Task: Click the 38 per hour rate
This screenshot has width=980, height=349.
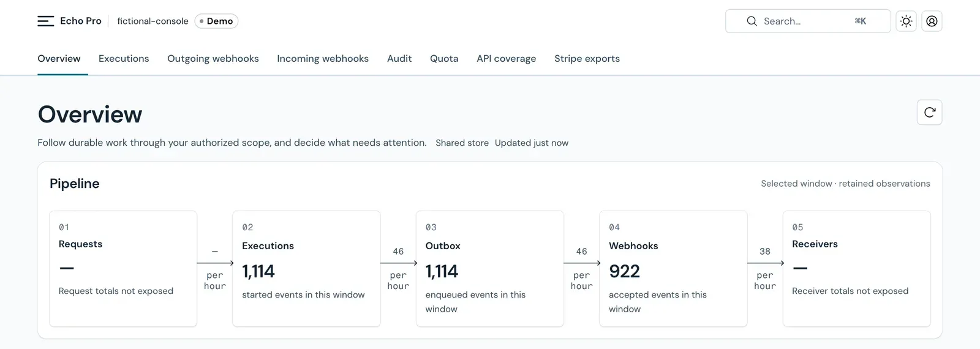Action: 765,268
